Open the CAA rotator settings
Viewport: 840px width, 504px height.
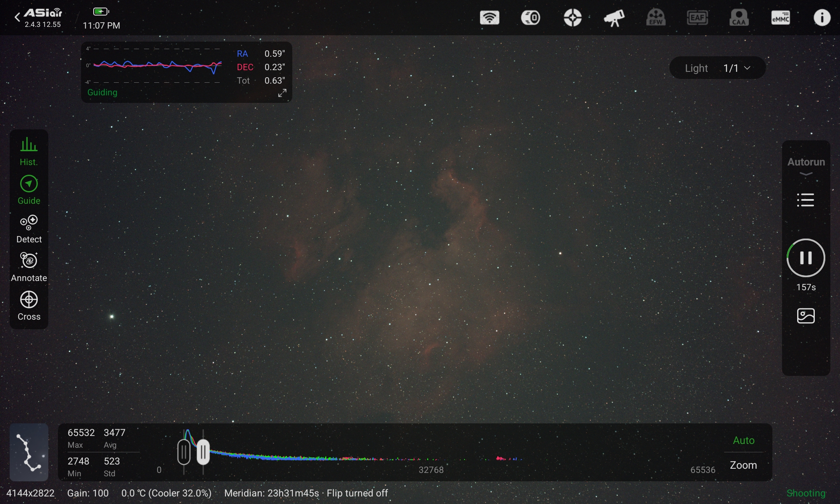739,18
